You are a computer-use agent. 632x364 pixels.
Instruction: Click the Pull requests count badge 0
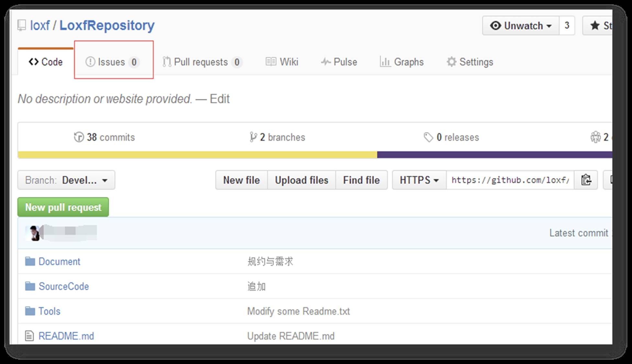pos(237,62)
